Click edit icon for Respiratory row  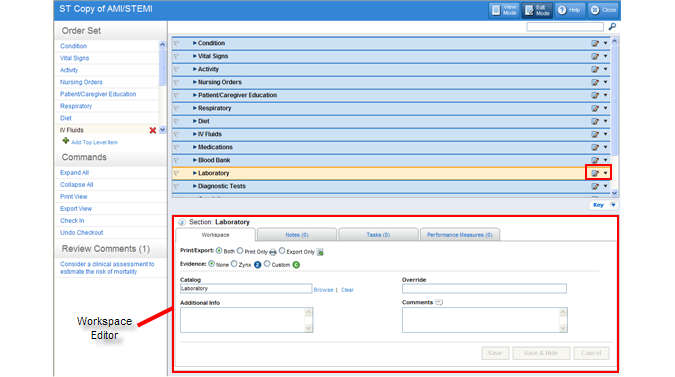coord(595,108)
